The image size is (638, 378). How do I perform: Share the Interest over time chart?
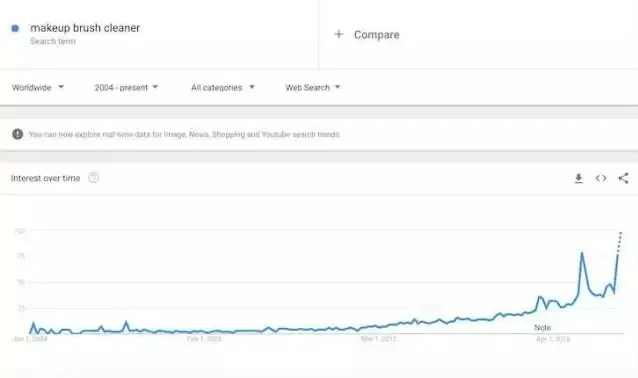click(623, 178)
